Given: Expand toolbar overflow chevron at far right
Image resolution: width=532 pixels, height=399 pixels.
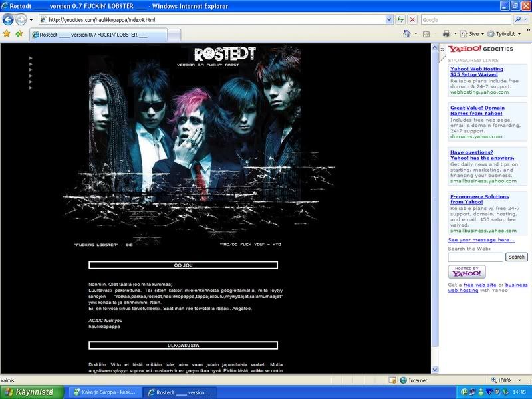Looking at the screenshot, I should point(528,30).
